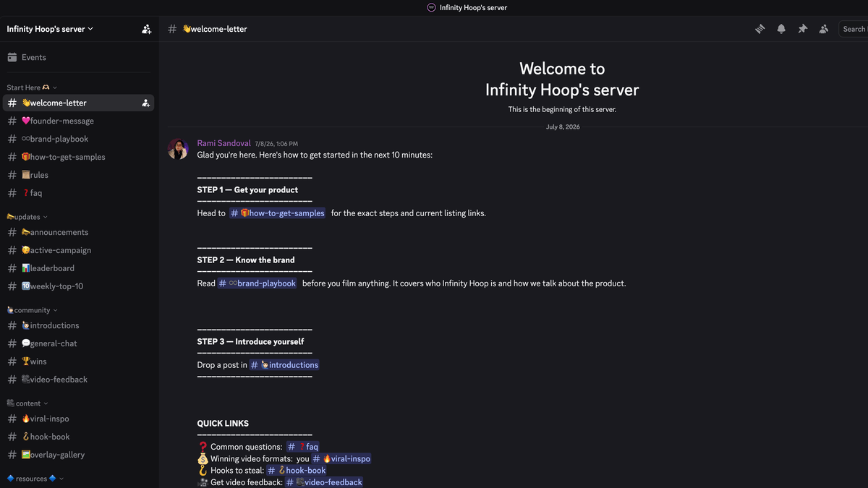Viewport: 868px width, 488px height.
Task: Open the Threads icon in channel header
Action: coord(760,29)
